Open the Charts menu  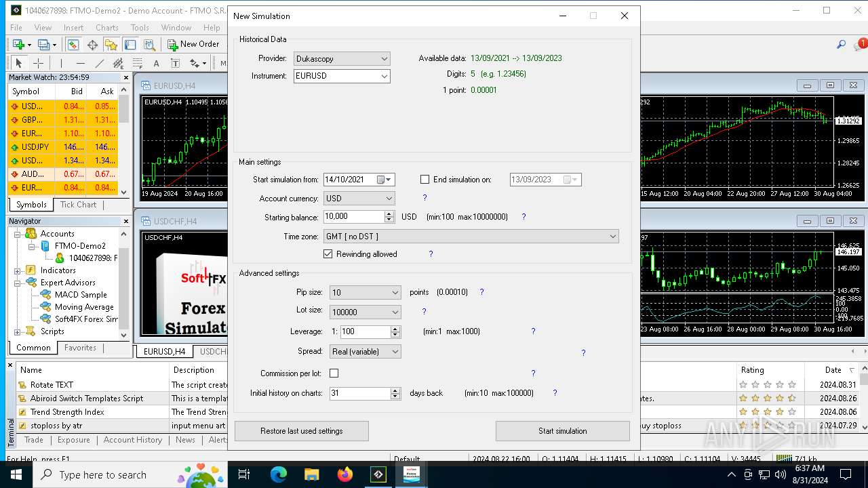point(107,28)
